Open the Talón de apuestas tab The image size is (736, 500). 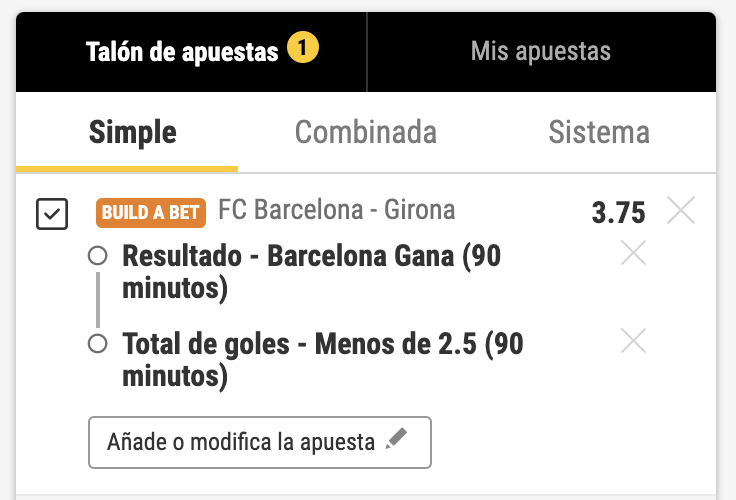182,52
